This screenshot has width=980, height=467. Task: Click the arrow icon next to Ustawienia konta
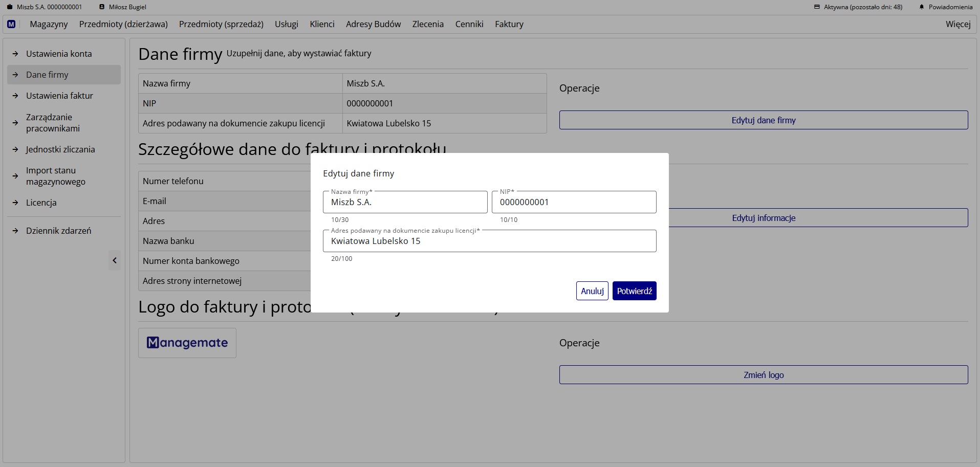click(15, 54)
